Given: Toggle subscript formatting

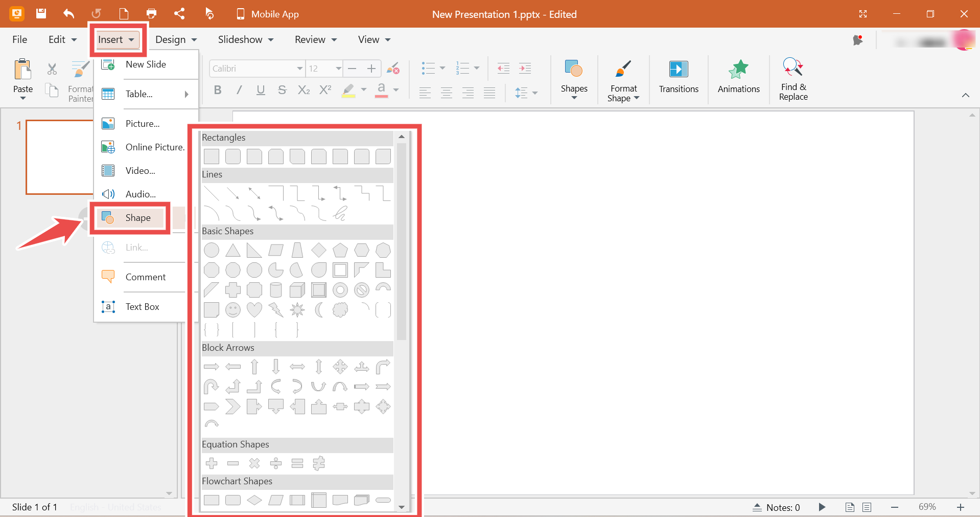Looking at the screenshot, I should (x=304, y=90).
